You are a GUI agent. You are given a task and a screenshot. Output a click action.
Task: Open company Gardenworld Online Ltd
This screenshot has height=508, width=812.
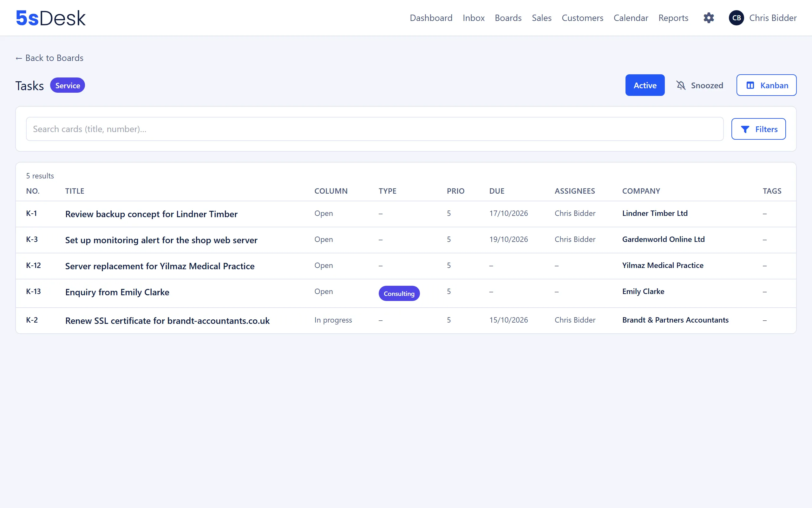pyautogui.click(x=663, y=239)
